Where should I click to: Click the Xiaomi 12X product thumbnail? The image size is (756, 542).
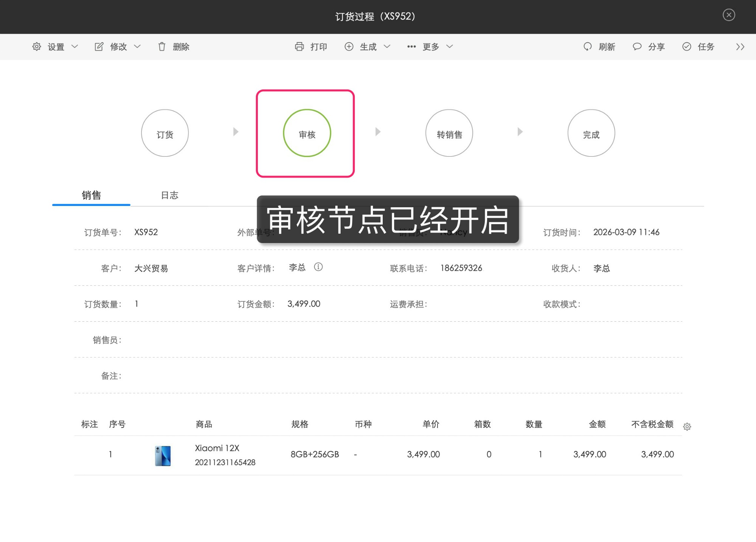(163, 455)
